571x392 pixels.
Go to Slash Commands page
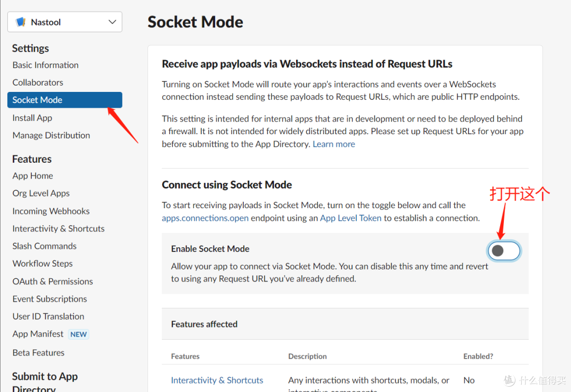point(44,246)
